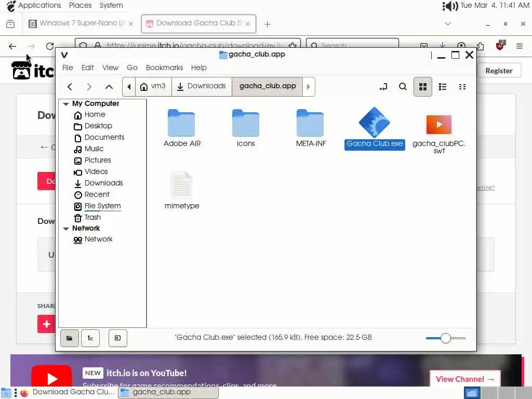Switch to icon view
This screenshot has height=399, width=532.
pos(423,87)
